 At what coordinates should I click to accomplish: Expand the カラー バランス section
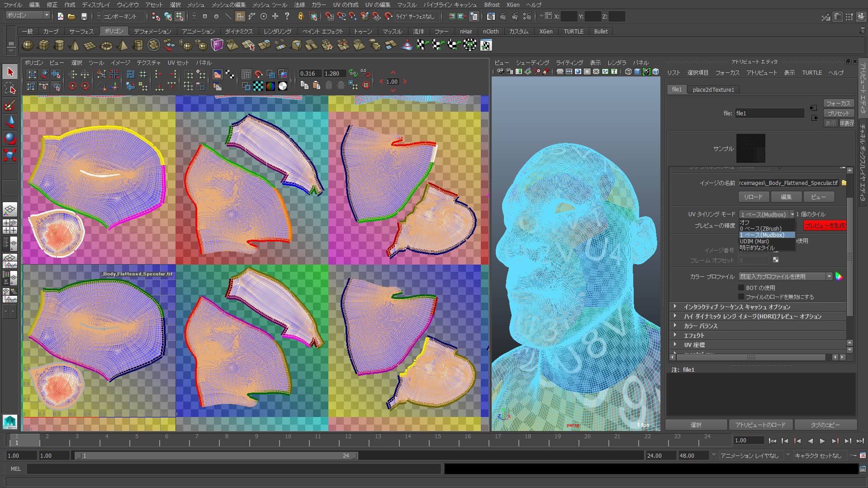700,326
